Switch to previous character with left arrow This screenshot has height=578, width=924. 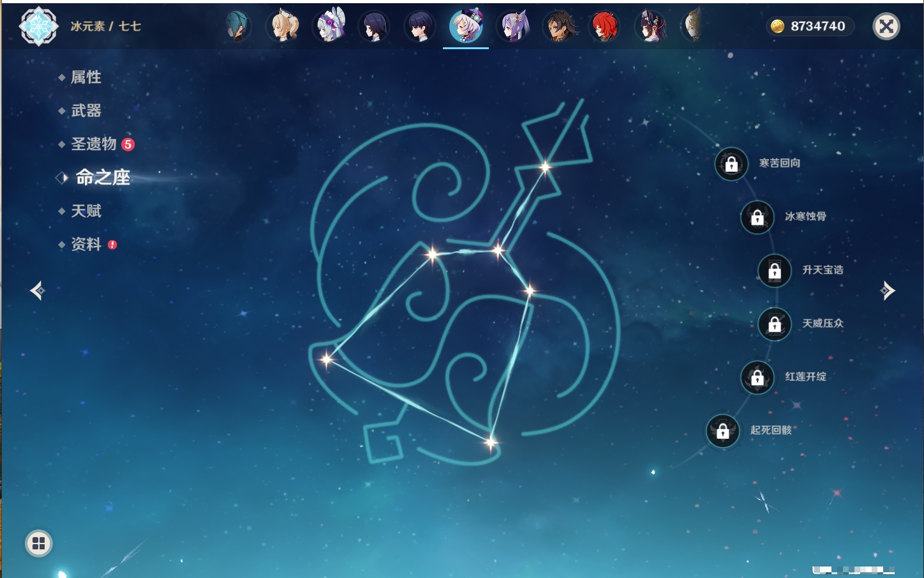click(x=37, y=291)
